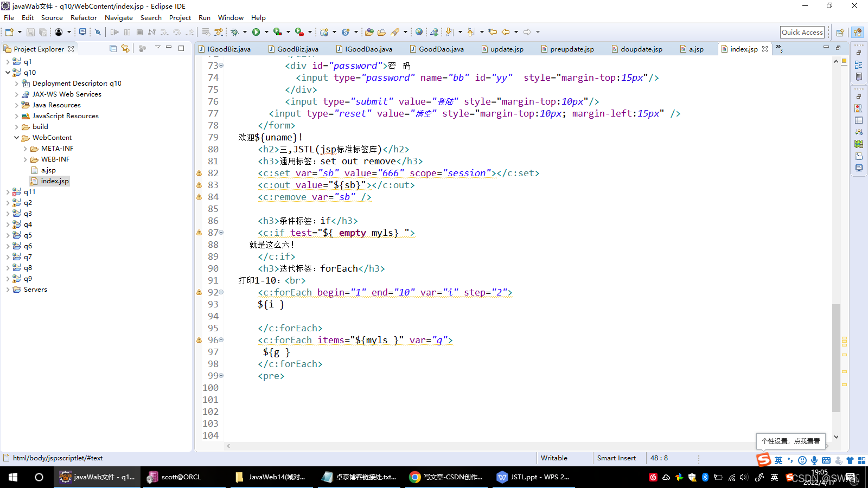Start debugging with the Debug bug icon
868x488 pixels.
tap(235, 32)
